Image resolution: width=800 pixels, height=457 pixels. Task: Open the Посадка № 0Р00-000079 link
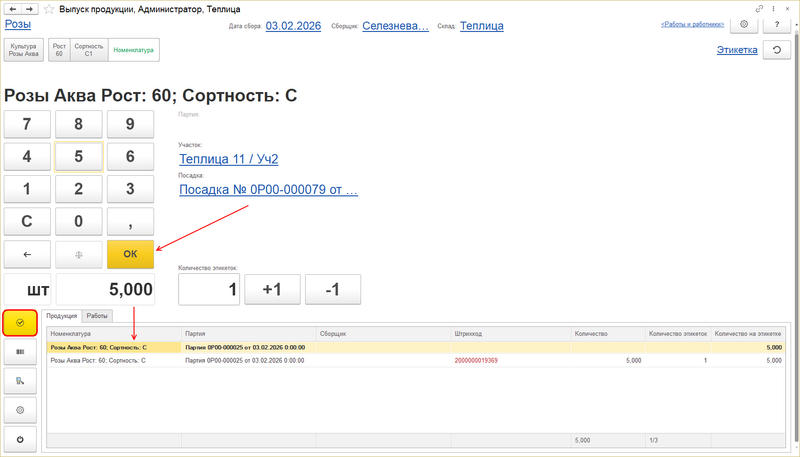(x=268, y=190)
